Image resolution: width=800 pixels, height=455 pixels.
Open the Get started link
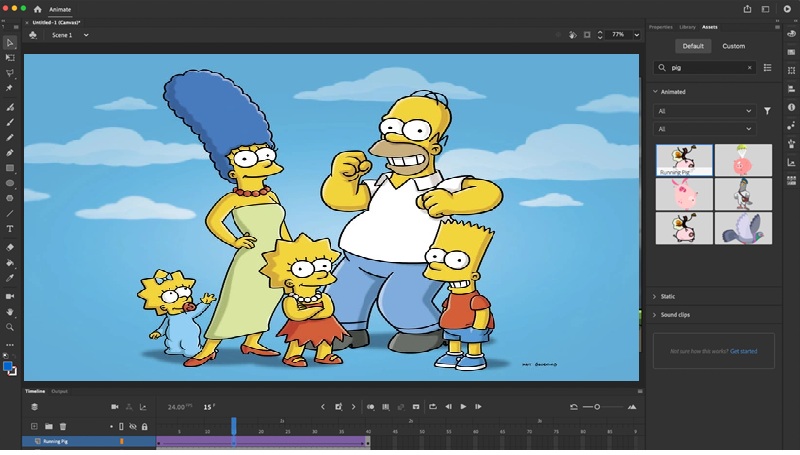click(x=743, y=351)
